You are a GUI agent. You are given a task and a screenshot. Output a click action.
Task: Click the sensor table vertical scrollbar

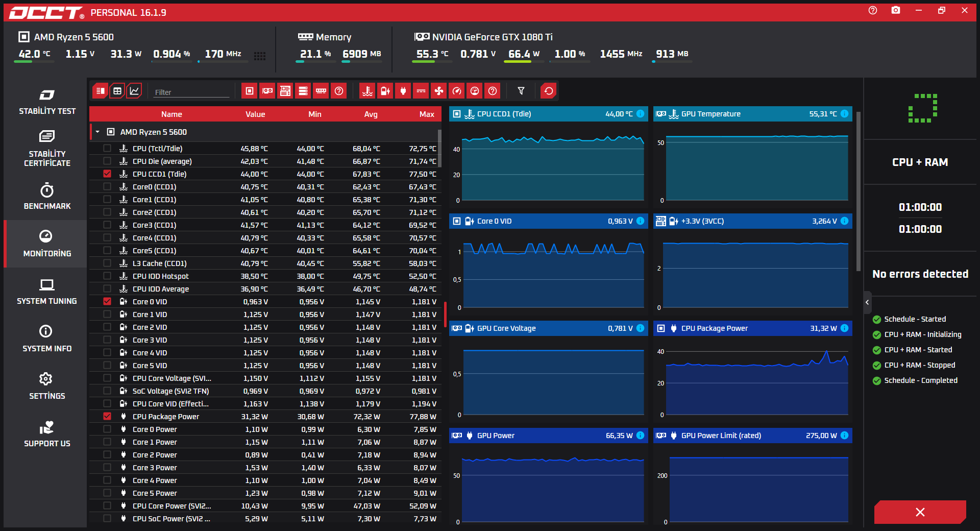click(x=439, y=148)
